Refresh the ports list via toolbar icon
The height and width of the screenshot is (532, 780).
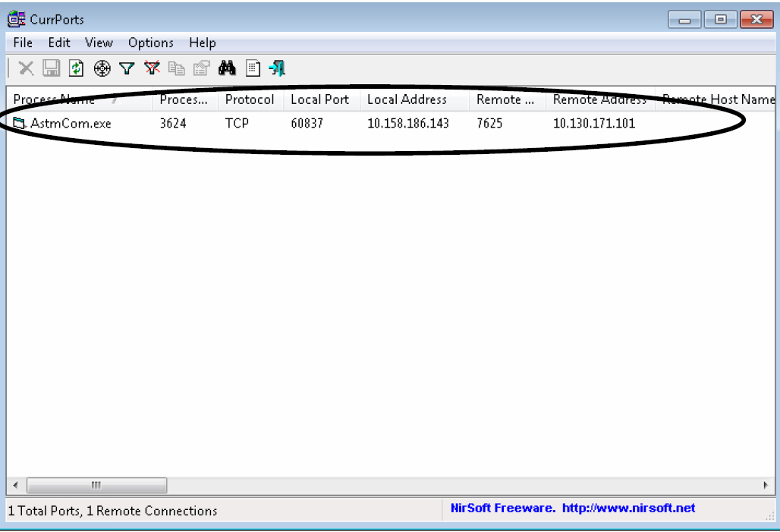coord(76,68)
